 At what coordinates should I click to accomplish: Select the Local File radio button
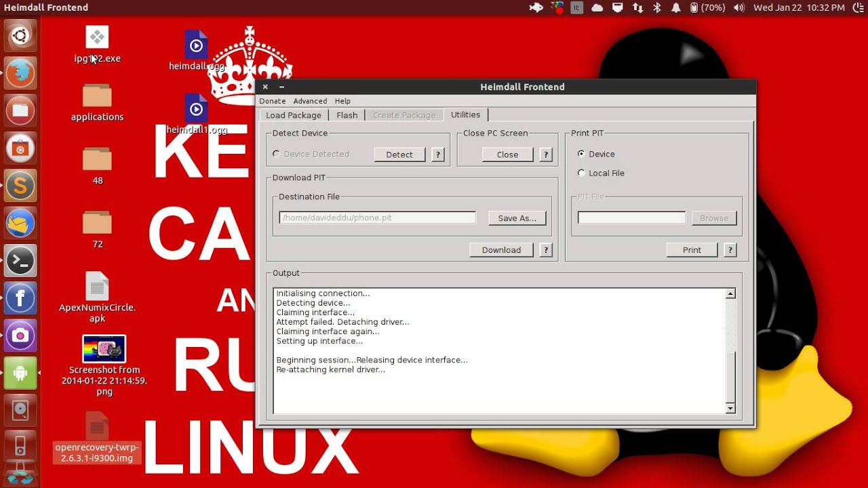(x=581, y=173)
